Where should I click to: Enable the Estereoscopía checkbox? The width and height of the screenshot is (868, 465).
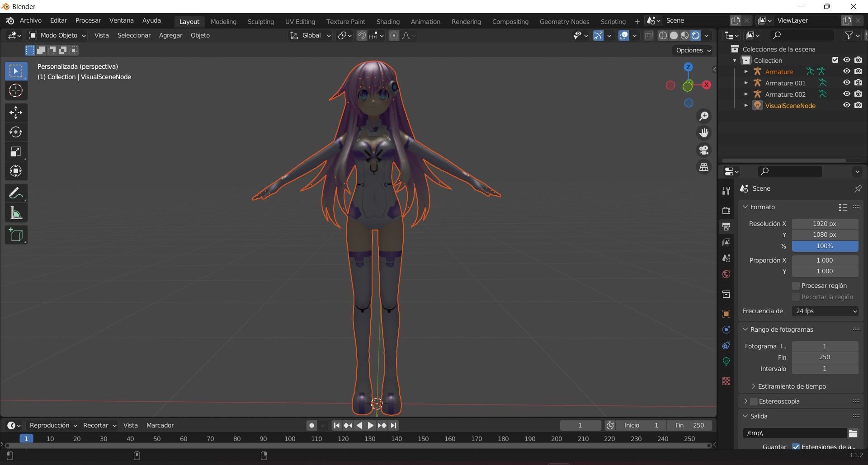754,401
